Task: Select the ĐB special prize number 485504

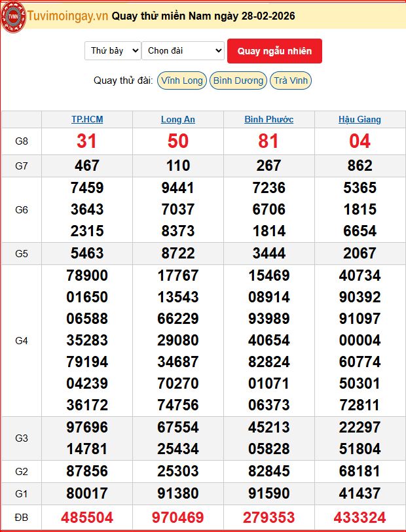Action: coord(87,518)
